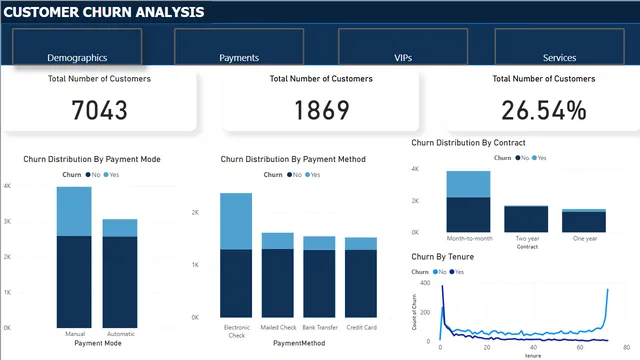
Task: Select the 26.54% card
Action: coord(543,99)
